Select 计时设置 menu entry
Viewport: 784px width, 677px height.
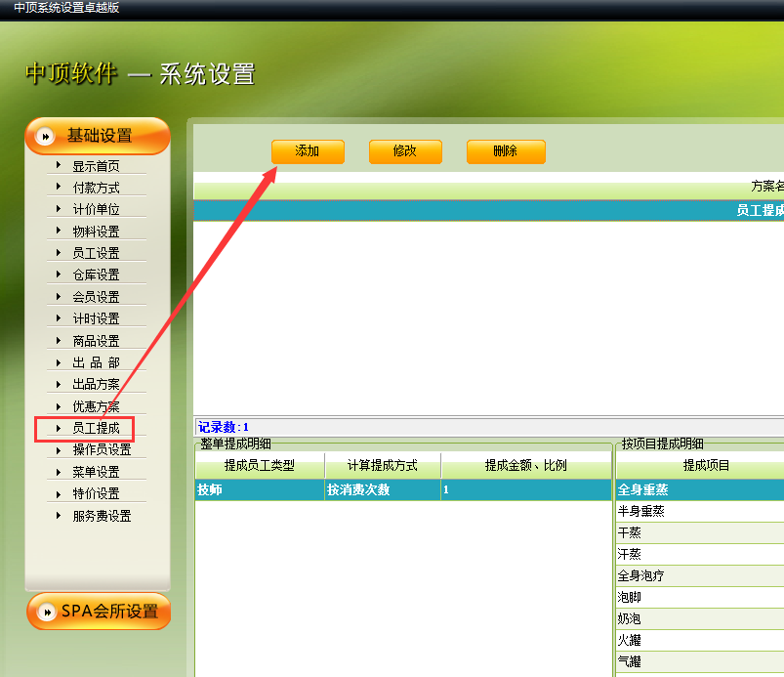tap(96, 318)
